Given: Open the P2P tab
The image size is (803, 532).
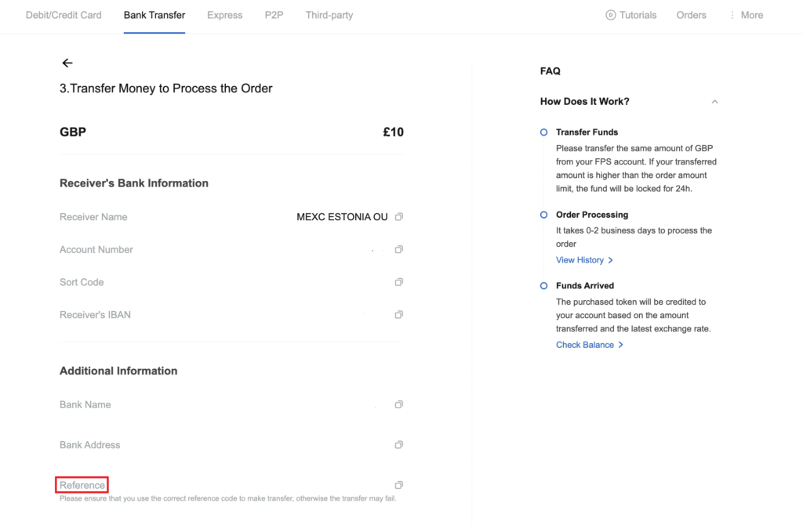Looking at the screenshot, I should 274,16.
